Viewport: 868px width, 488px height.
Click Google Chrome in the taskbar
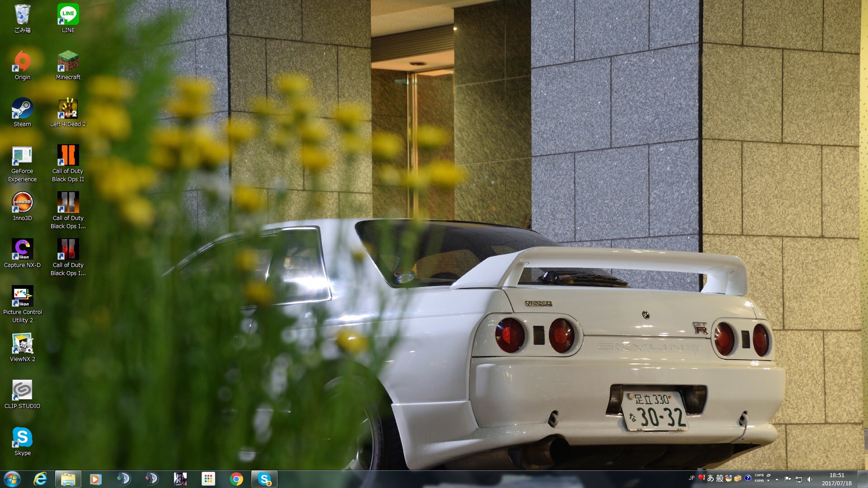236,479
